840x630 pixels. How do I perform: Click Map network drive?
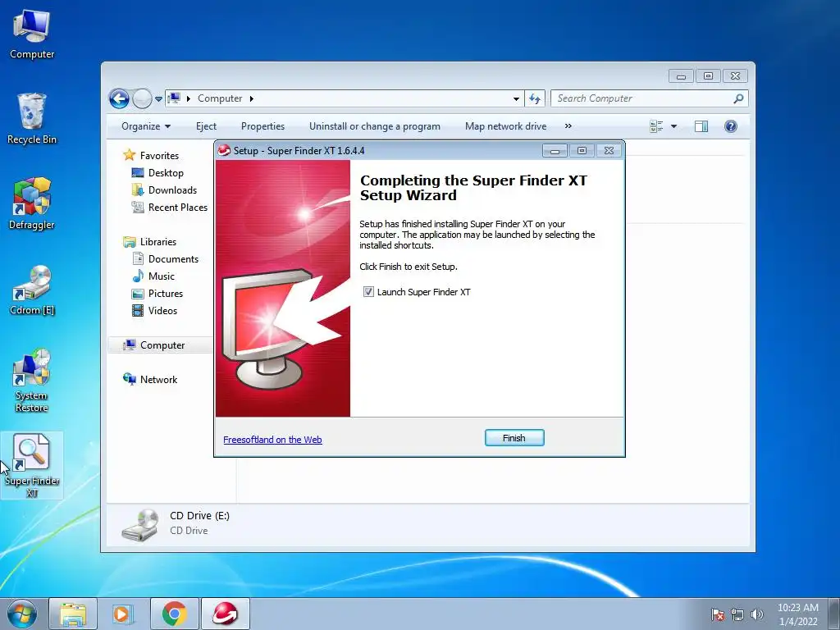(x=505, y=126)
